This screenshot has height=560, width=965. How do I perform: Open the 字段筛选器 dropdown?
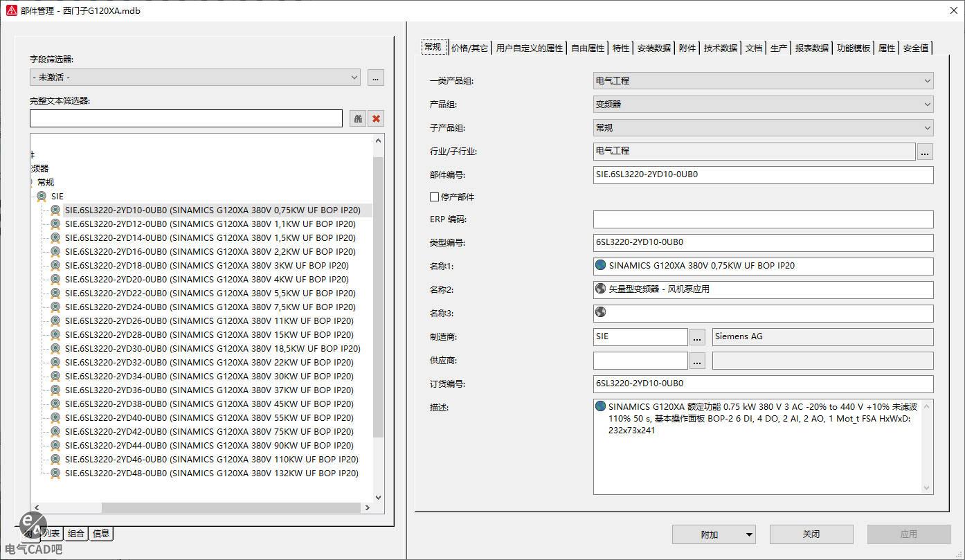click(x=195, y=78)
